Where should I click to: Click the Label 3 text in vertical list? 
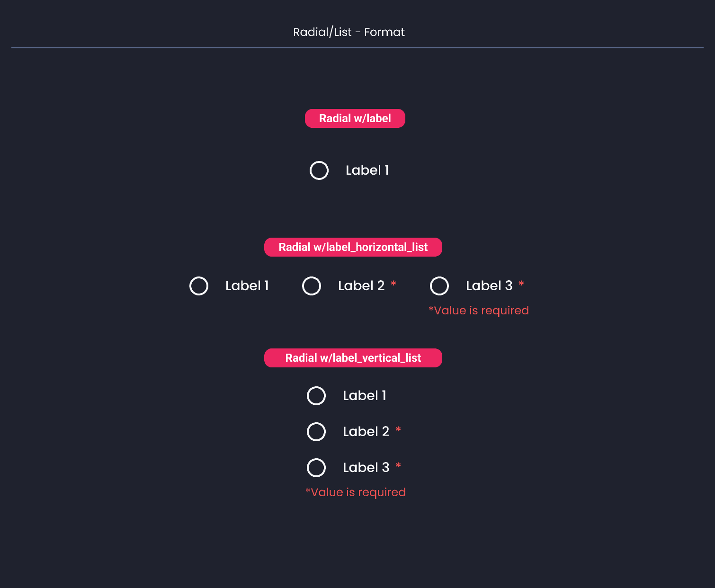tap(365, 467)
